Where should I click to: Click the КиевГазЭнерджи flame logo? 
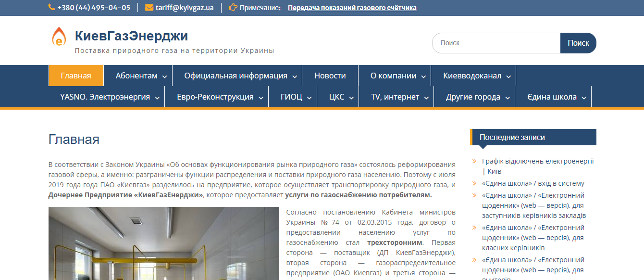pyautogui.click(x=59, y=37)
